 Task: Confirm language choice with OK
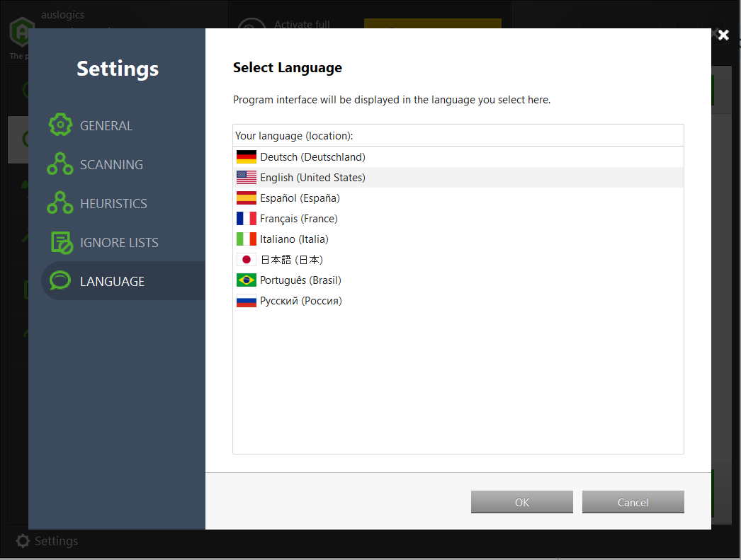[521, 502]
